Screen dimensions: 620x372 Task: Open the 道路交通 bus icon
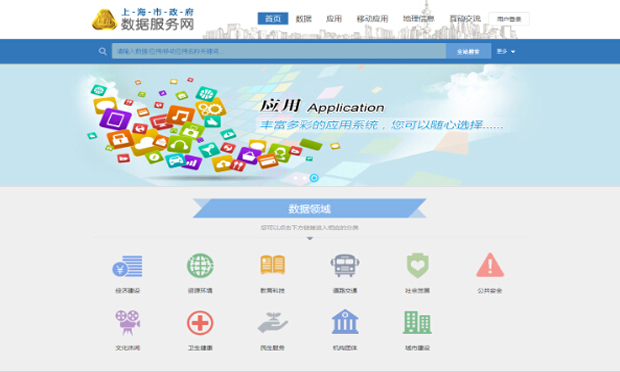click(345, 265)
